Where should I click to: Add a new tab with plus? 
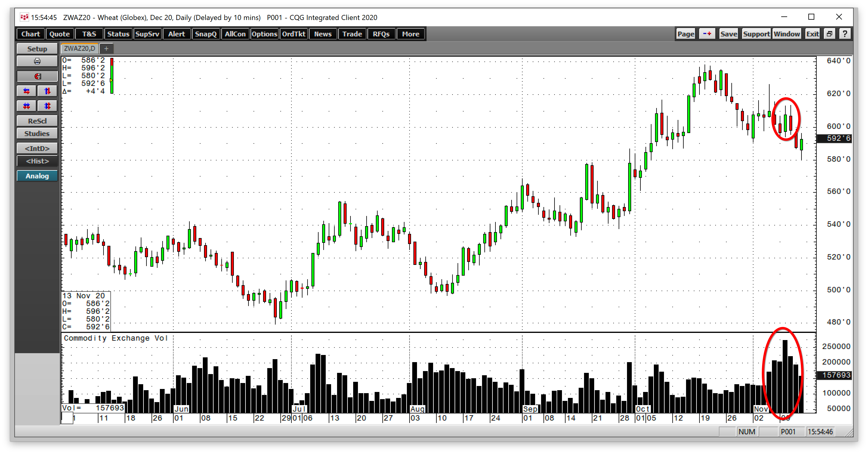tap(106, 49)
